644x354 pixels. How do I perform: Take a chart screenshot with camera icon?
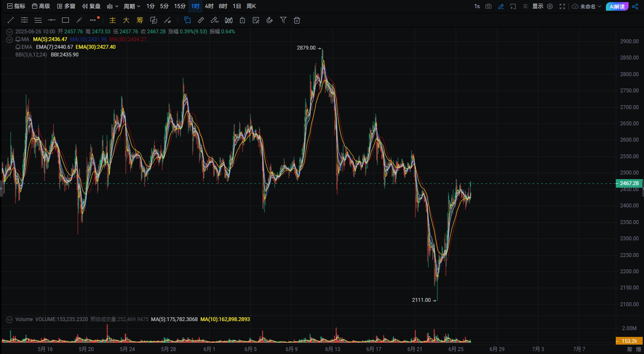click(489, 6)
